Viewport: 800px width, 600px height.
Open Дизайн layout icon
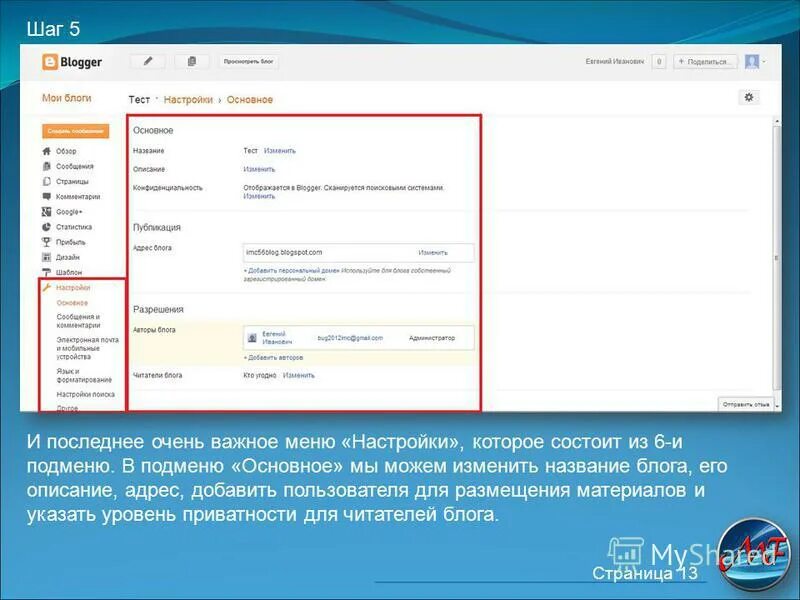46,257
